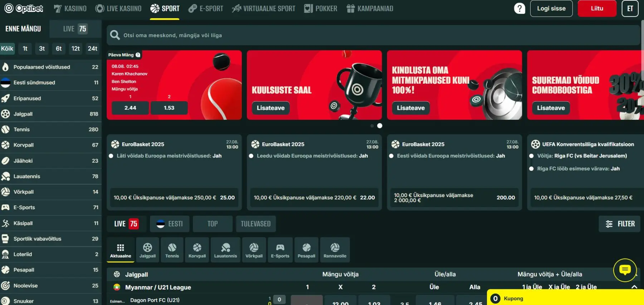Select the Jalgpall football icon filter
Screen dimensions: 644x305
pyautogui.click(x=147, y=250)
